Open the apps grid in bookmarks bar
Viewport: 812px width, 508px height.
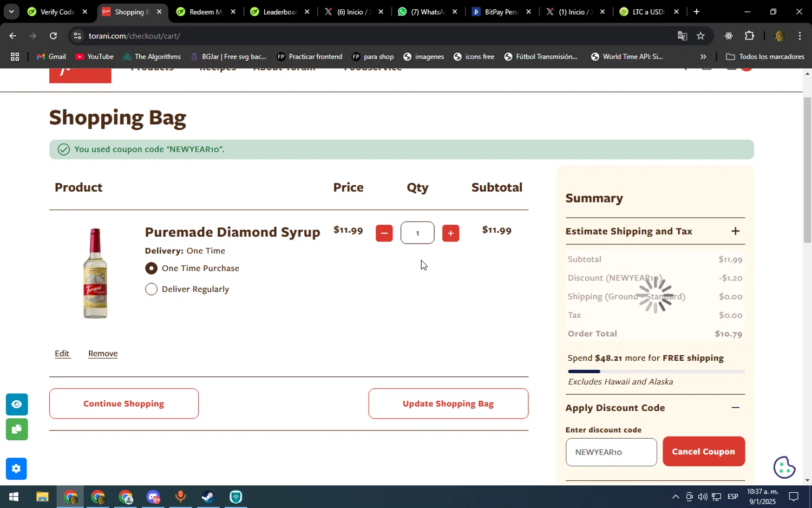(15, 56)
